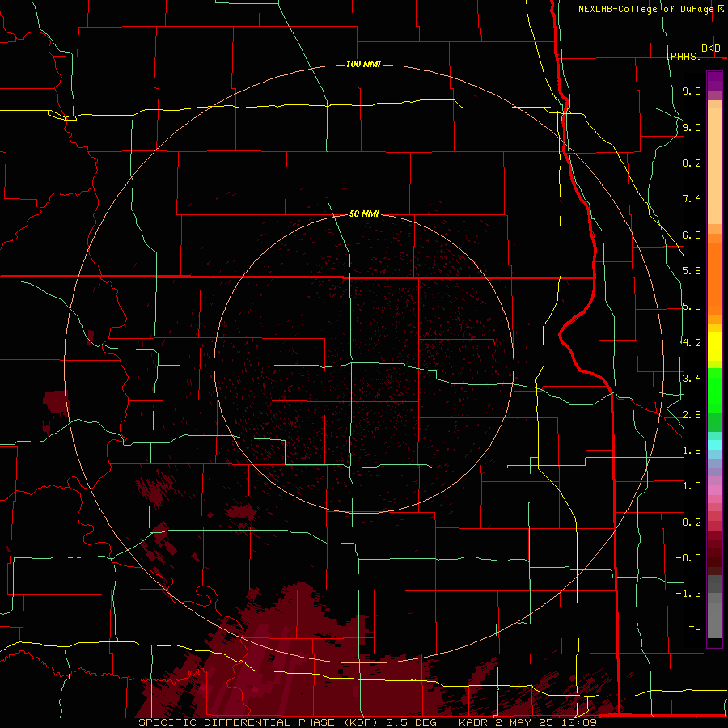Click the 9.8 legend scale value
Viewport: 728px width, 728px height.
[692, 91]
